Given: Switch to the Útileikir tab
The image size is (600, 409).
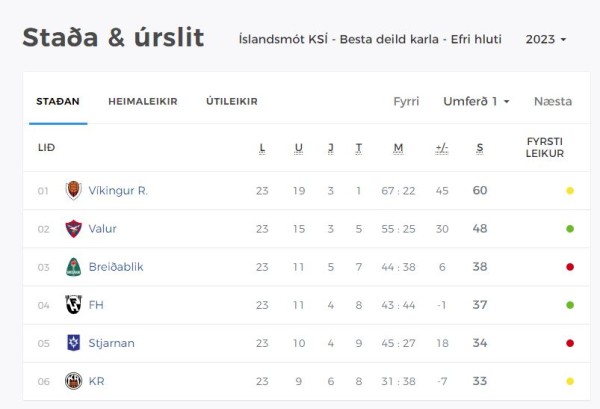Looking at the screenshot, I should point(232,101).
